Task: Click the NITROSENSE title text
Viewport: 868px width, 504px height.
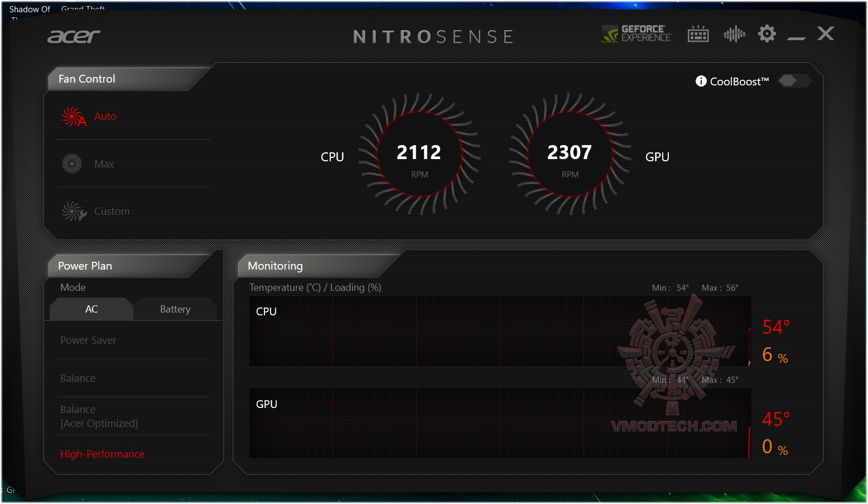Action: tap(433, 37)
